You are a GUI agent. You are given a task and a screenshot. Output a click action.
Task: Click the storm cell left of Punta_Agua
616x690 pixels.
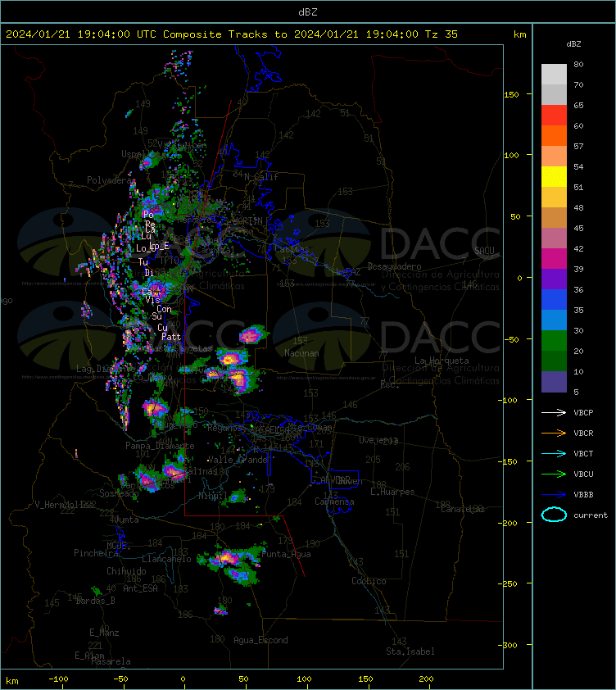[x=233, y=561]
